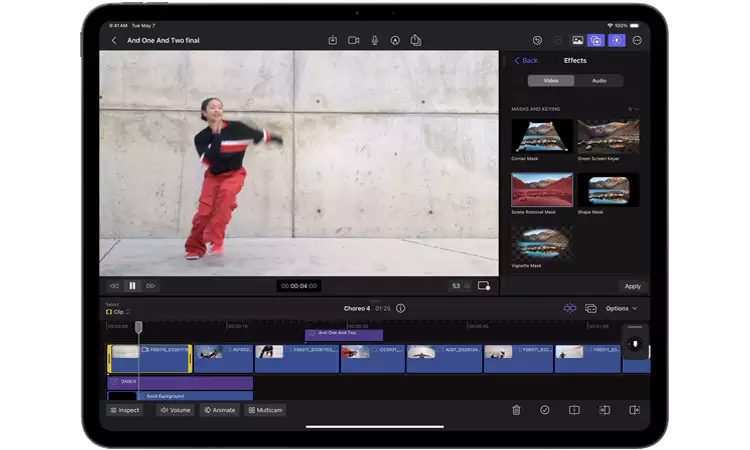Select the purple DANCE title clip
The height and width of the screenshot is (450, 750).
180,382
